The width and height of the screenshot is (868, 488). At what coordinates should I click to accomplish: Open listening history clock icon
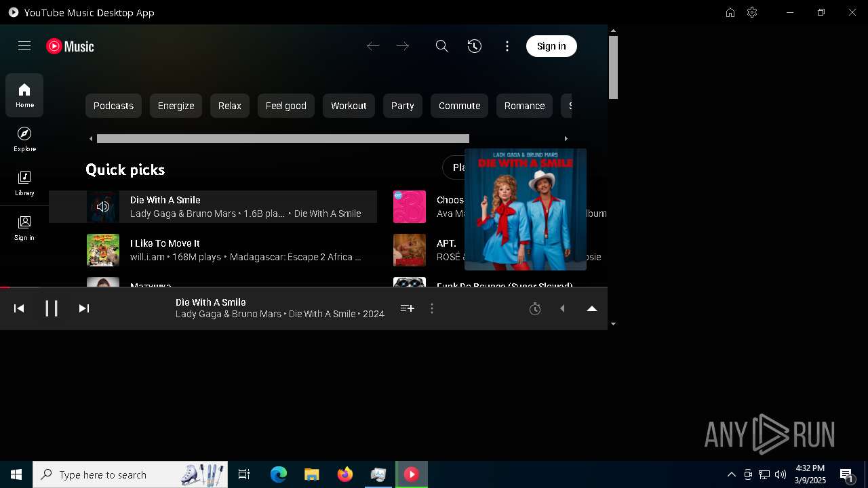pyautogui.click(x=475, y=46)
